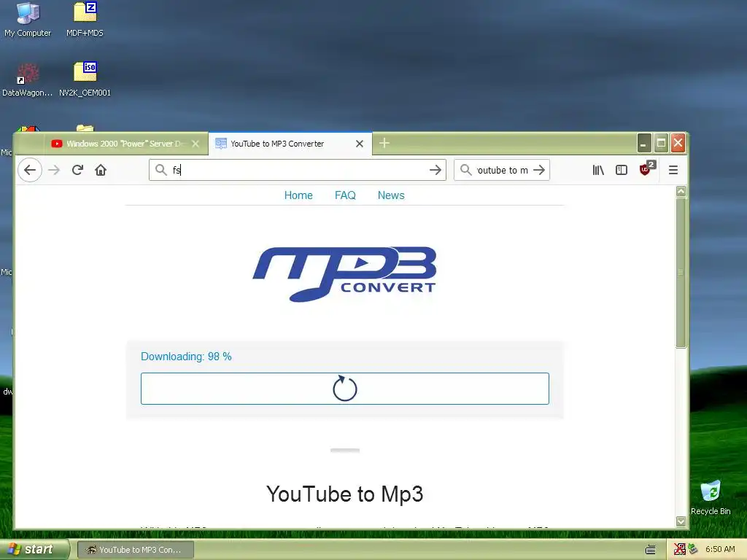This screenshot has width=747, height=560.
Task: Click the address bar go arrow
Action: [x=435, y=170]
